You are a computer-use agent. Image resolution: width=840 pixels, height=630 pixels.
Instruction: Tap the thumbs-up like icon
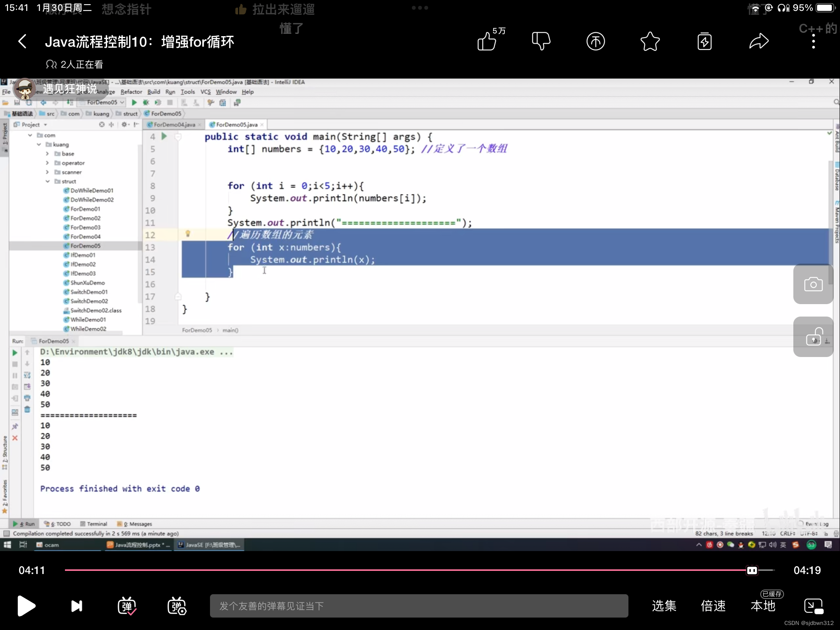(x=487, y=41)
